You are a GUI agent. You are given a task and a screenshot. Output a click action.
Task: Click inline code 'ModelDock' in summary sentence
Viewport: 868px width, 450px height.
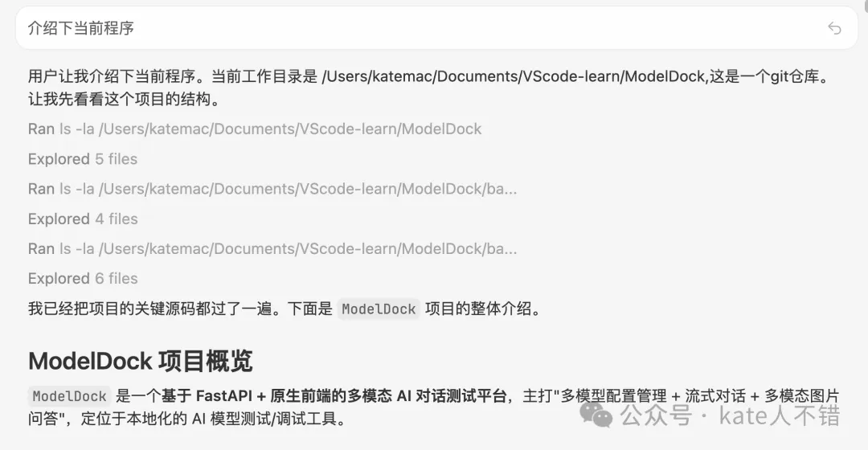coord(379,309)
